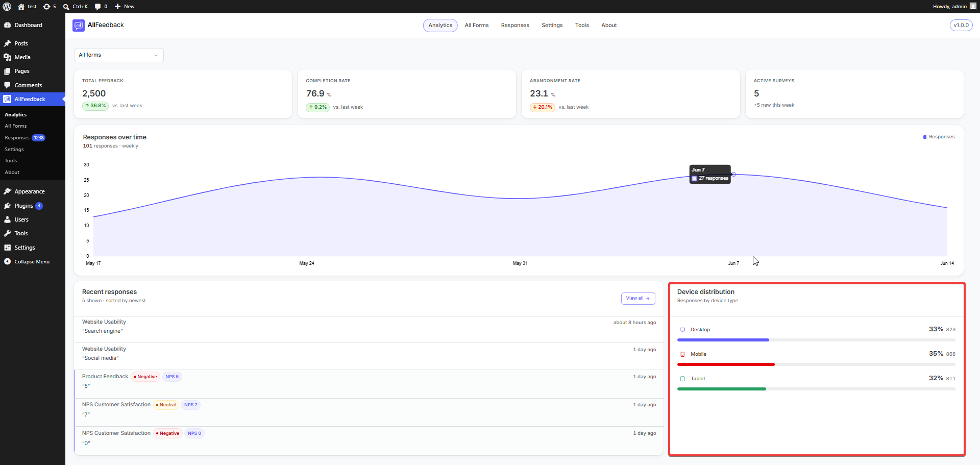Click the NPS 5 badge

[172, 377]
